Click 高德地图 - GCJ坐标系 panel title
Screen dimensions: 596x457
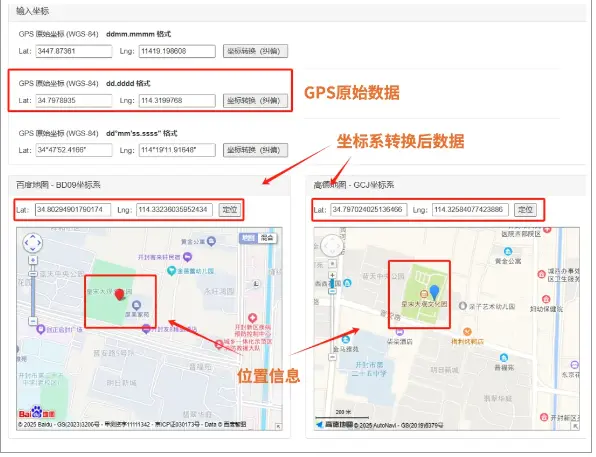pyautogui.click(x=354, y=185)
